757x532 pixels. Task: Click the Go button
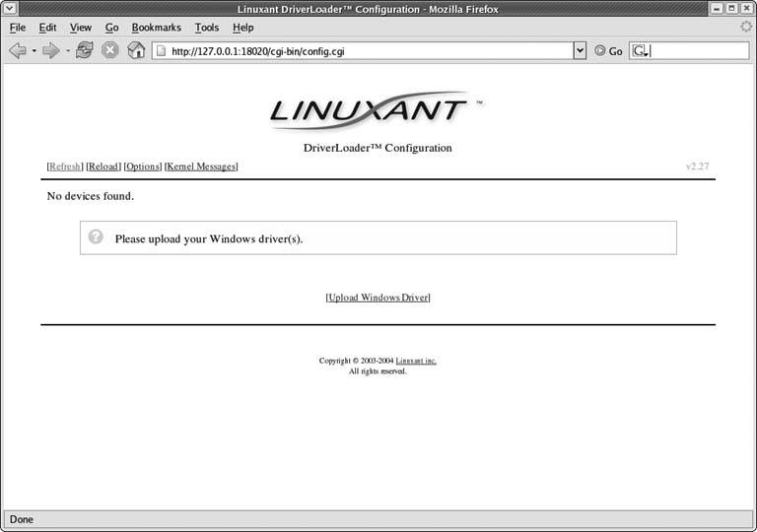click(608, 51)
